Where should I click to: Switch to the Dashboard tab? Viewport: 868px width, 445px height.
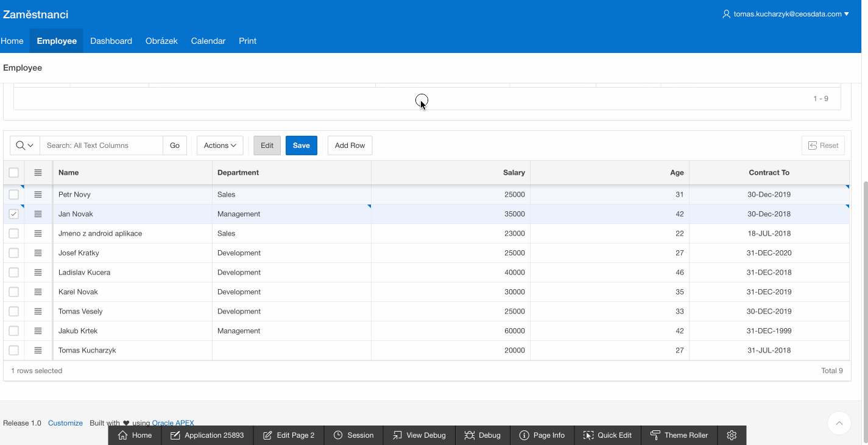[x=111, y=41]
